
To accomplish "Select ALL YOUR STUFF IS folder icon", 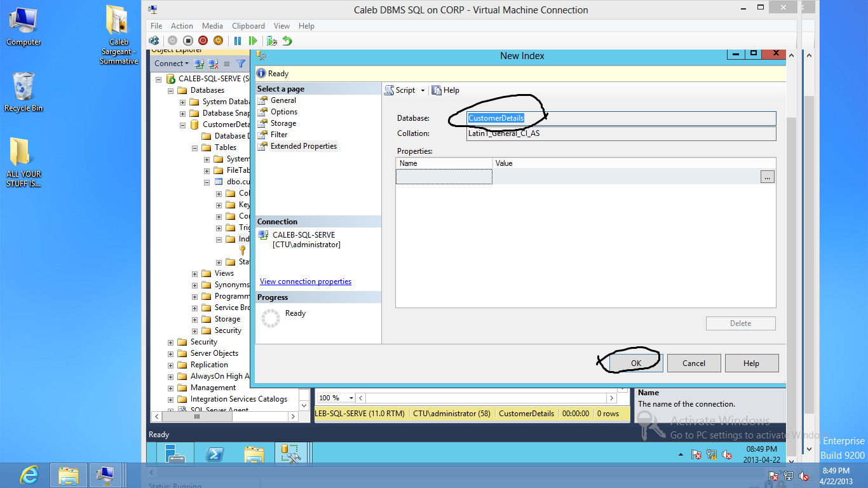I will [x=24, y=163].
